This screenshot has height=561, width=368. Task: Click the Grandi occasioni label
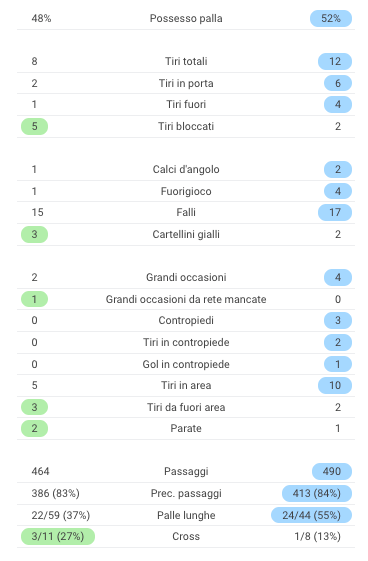click(186, 277)
